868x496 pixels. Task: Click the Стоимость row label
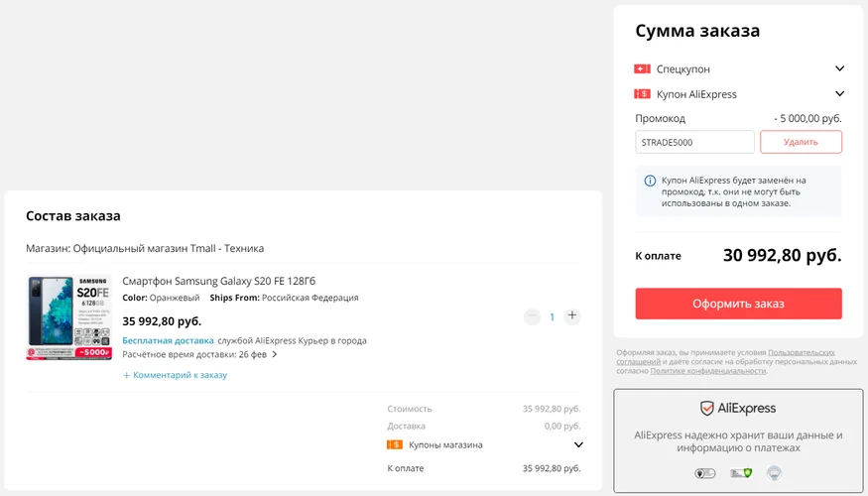(x=410, y=409)
